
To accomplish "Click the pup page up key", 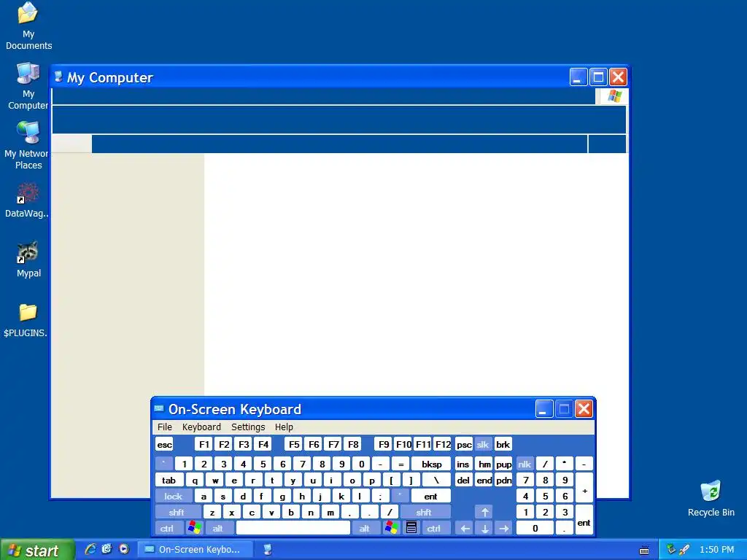I will [503, 464].
